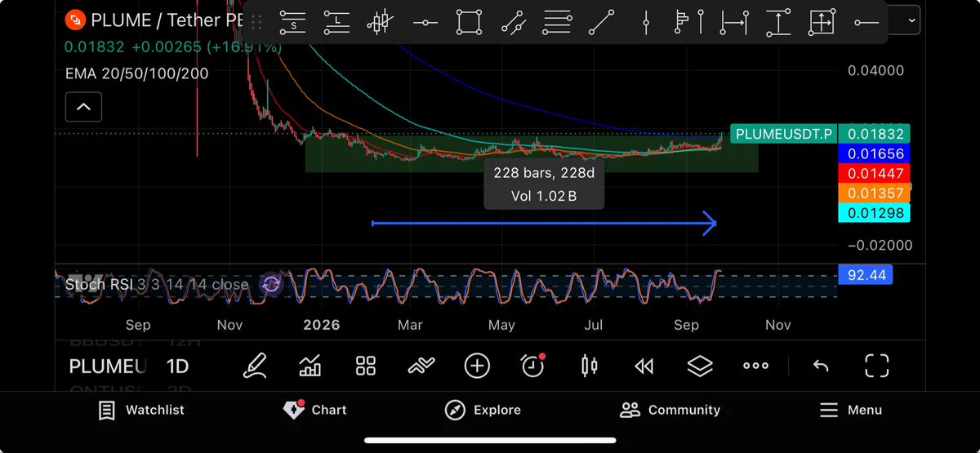The width and height of the screenshot is (980, 453).
Task: Select the Short Position drawing tool
Action: tap(292, 23)
